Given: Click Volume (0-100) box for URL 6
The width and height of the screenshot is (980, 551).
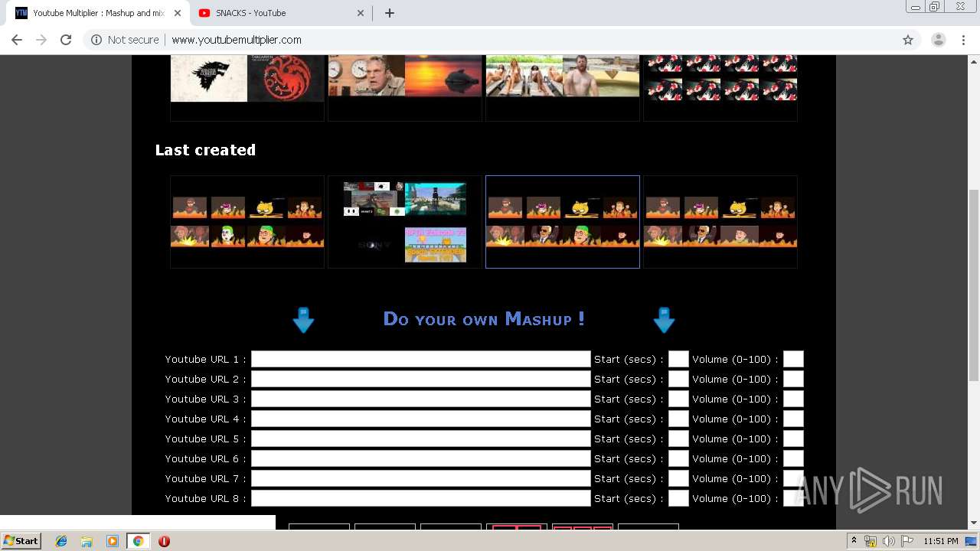Looking at the screenshot, I should point(793,458).
